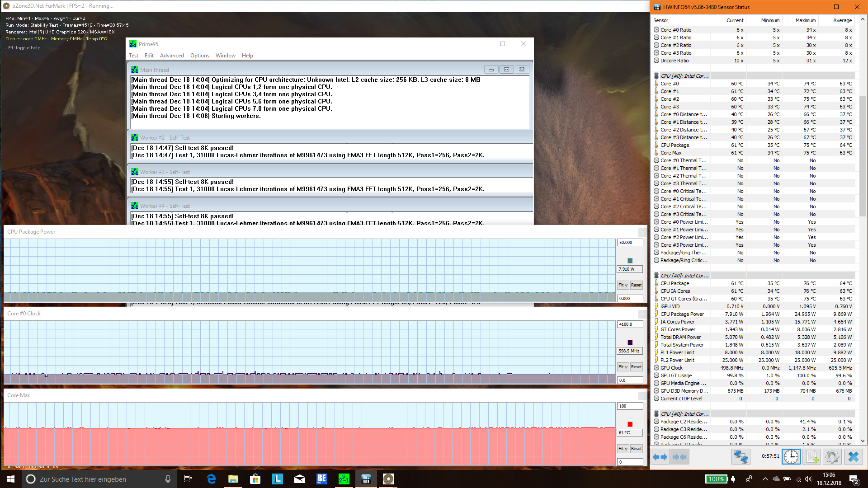Click the log file sheet icon
Image resolution: width=868 pixels, height=488 pixels.
[811, 457]
